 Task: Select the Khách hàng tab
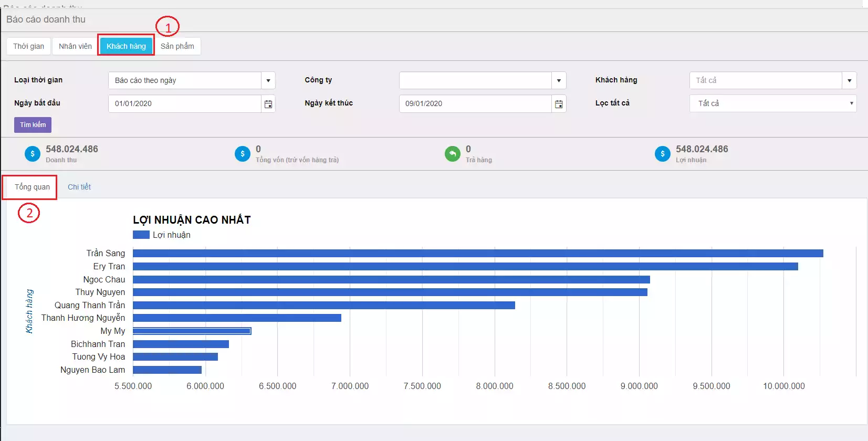pos(126,46)
